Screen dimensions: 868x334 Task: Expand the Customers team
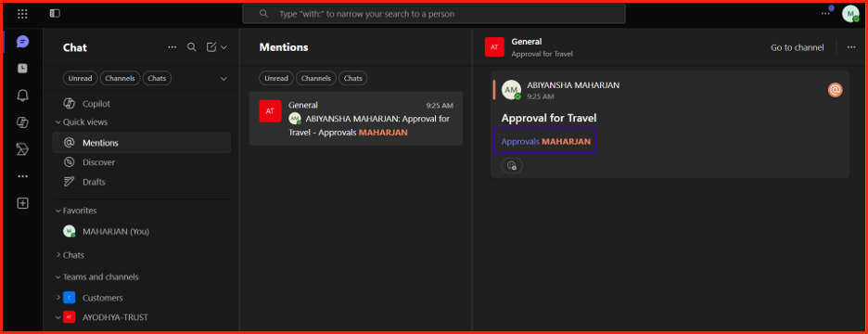point(58,298)
